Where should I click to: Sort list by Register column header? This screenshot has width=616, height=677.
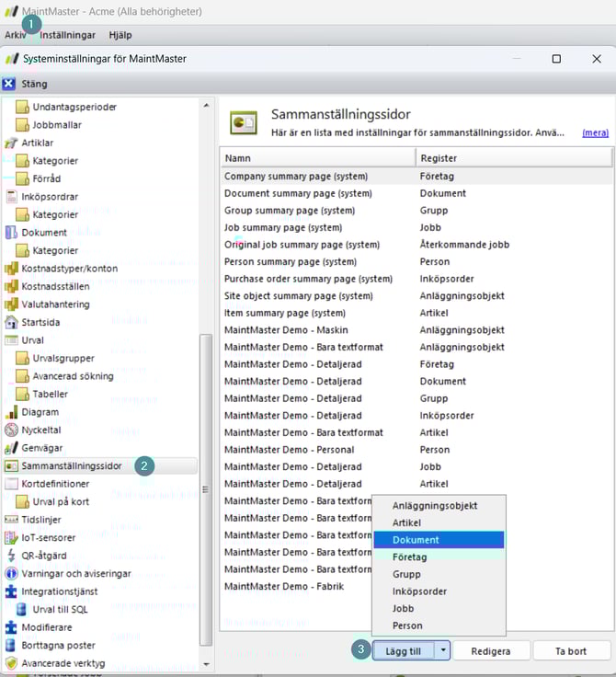click(514, 157)
